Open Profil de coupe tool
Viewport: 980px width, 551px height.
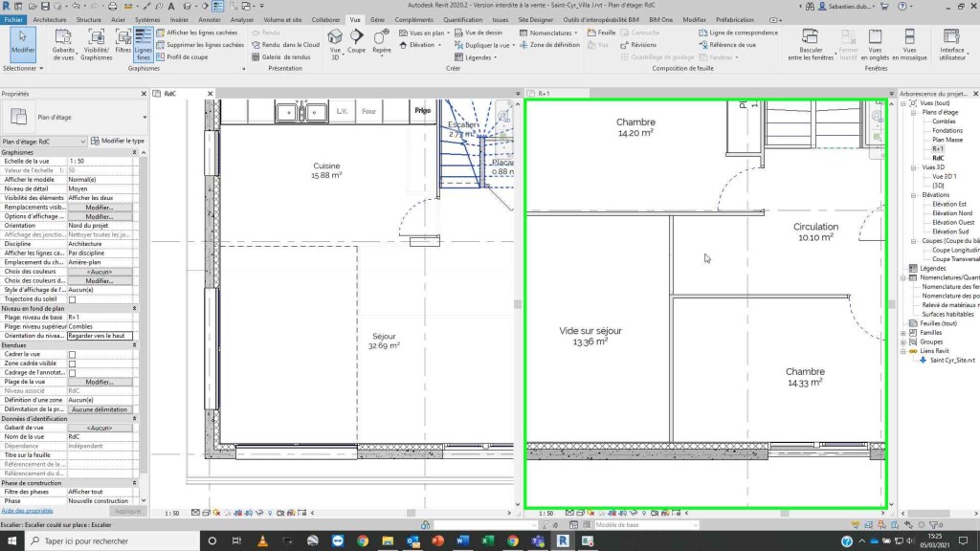182,56
